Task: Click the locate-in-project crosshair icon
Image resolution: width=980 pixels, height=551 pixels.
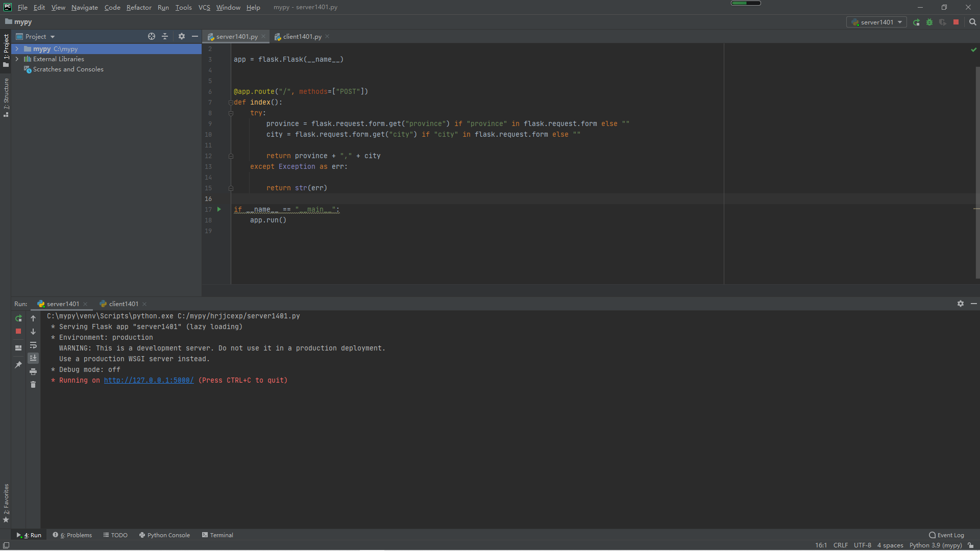Action: (x=152, y=36)
